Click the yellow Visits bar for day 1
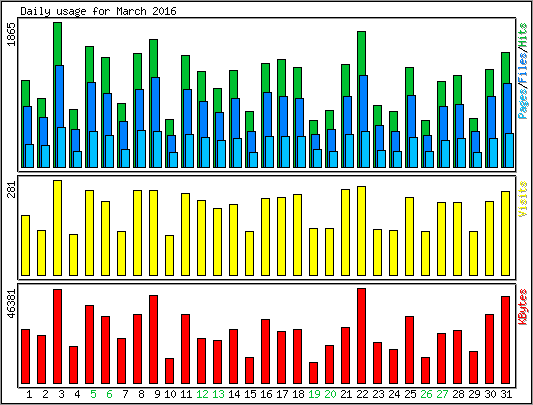 pos(25,245)
